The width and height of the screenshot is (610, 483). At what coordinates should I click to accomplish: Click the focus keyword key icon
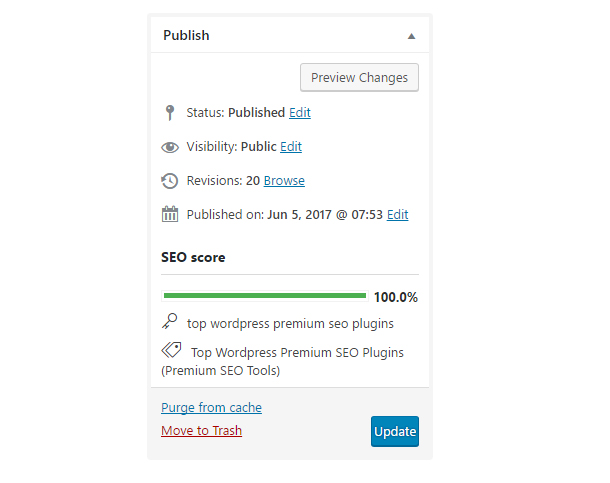tap(170, 322)
